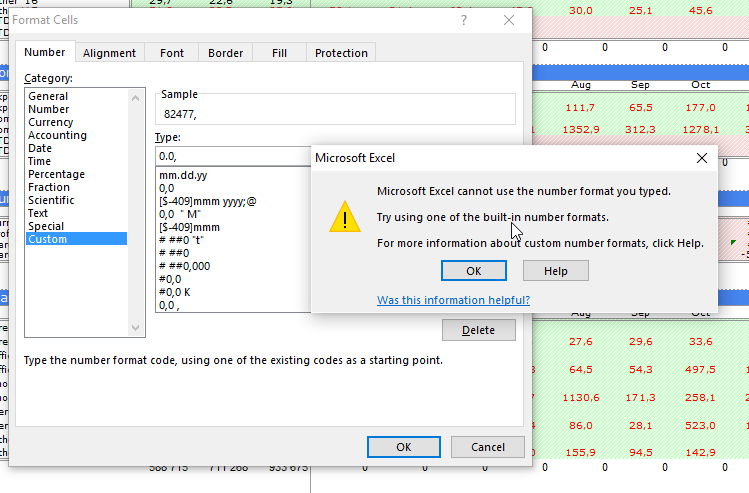Select spreadsheet cell 1130,6
749x493 pixels.
(581, 397)
